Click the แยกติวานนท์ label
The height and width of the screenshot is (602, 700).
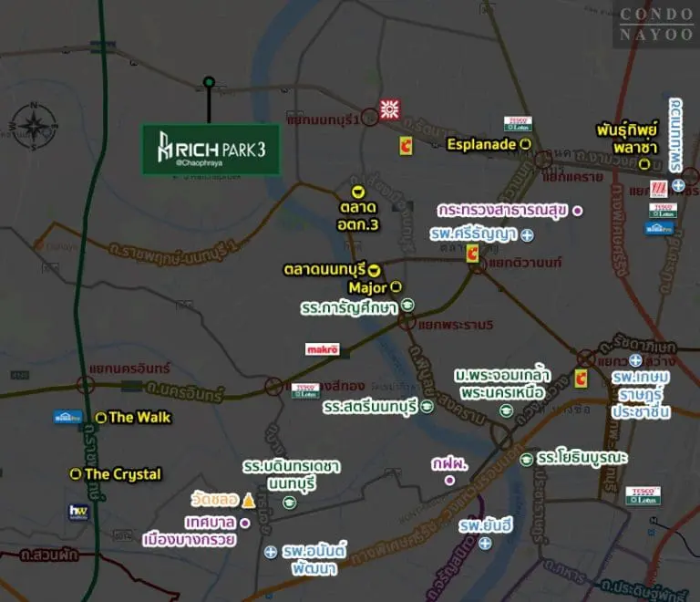pyautogui.click(x=525, y=263)
